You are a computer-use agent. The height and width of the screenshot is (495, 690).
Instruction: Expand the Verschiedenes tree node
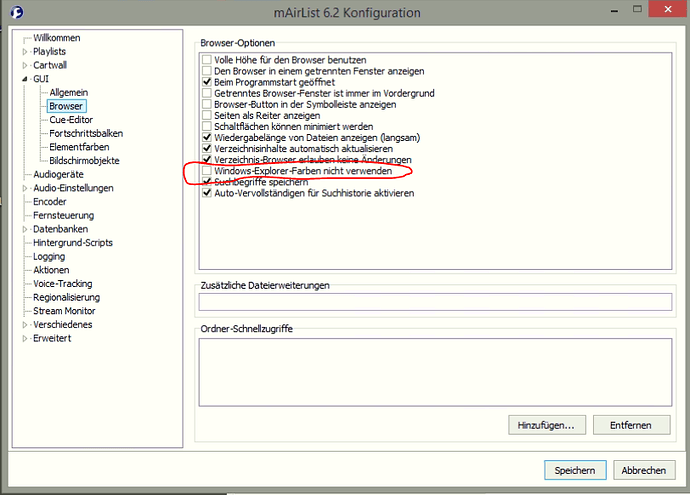click(x=25, y=325)
